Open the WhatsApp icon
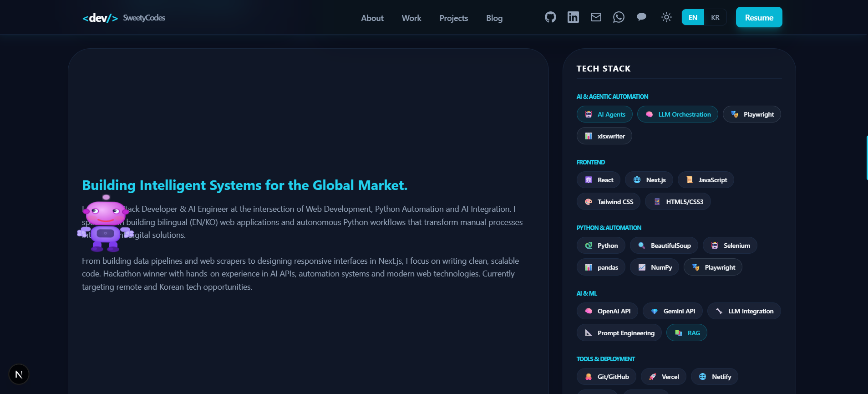This screenshot has width=868, height=394. [619, 17]
